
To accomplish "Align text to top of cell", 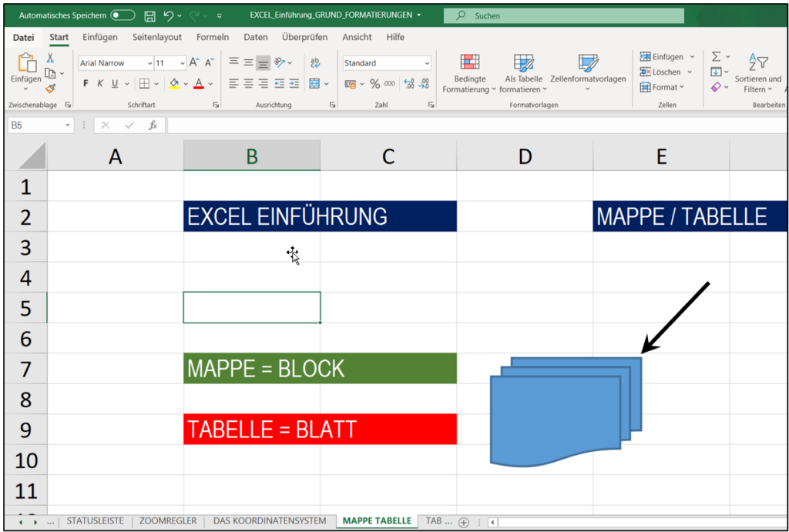I will tap(233, 63).
